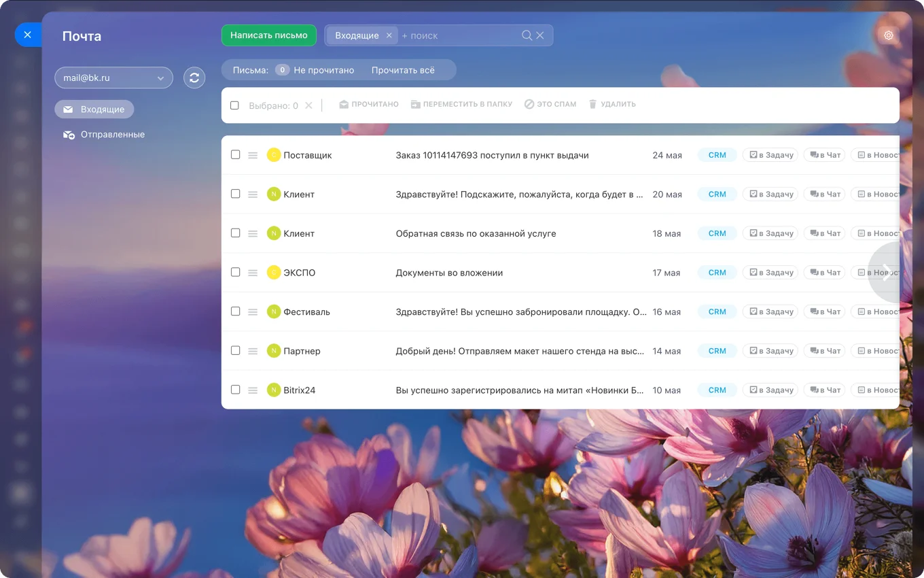This screenshot has width=924, height=578.
Task: Expand more actions with right arrow
Action: coord(886,273)
